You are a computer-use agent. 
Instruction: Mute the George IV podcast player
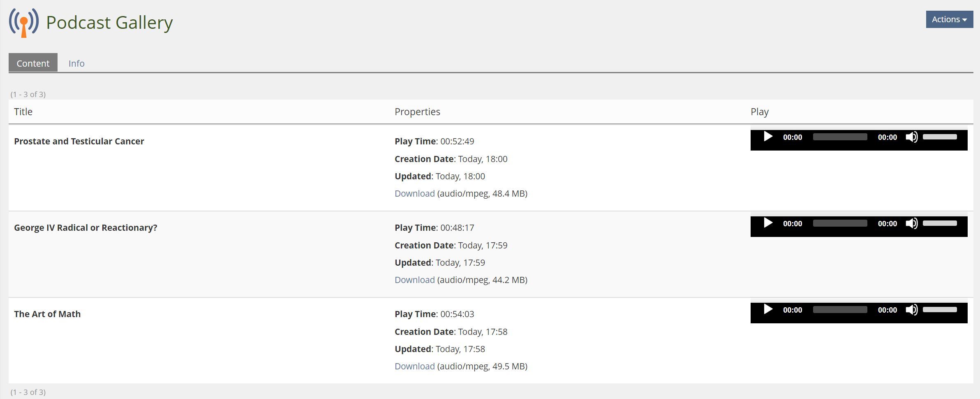tap(911, 223)
